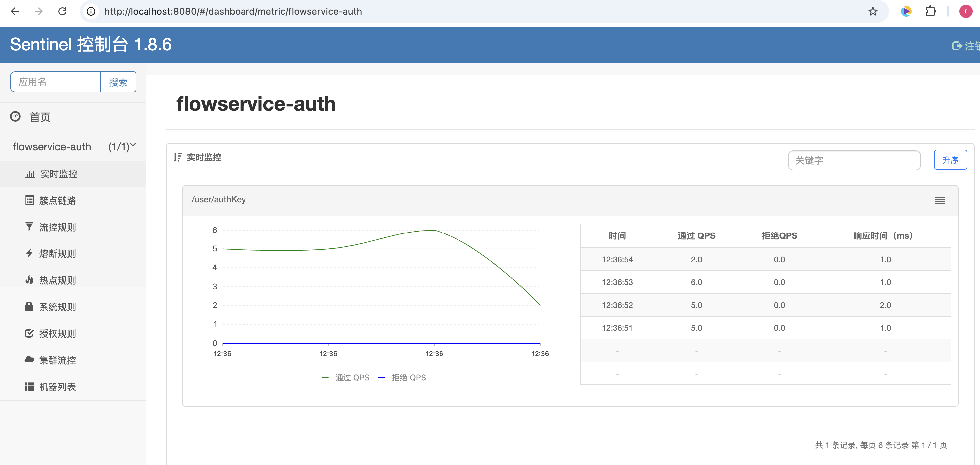This screenshot has width=980, height=465.
Task: Click the list icon beside 簇点链路
Action: [29, 200]
